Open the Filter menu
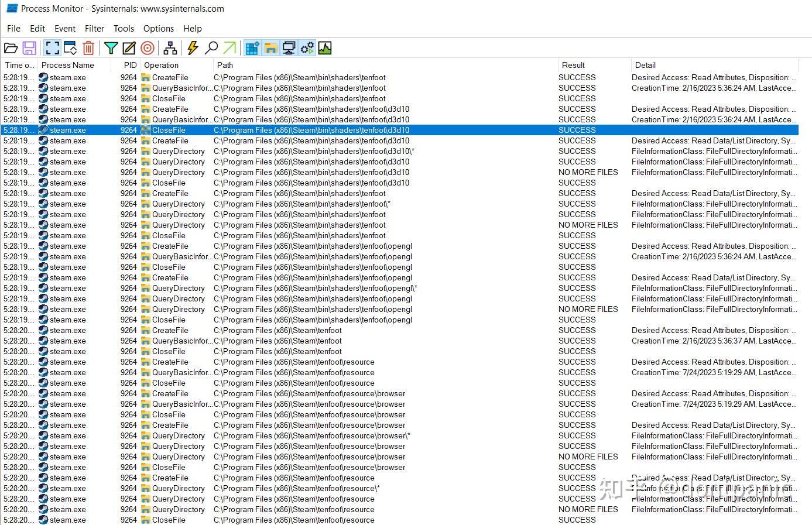Screen dimensions: 812x525 [94, 28]
